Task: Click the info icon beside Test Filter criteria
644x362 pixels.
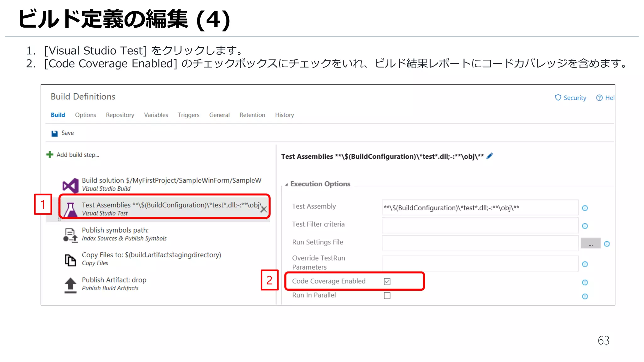Action: tap(585, 226)
